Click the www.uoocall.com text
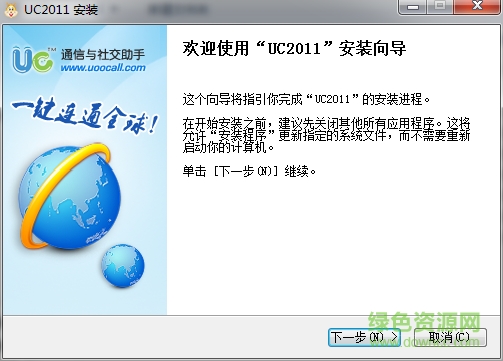Screen dimensions: 503x361 [103, 68]
